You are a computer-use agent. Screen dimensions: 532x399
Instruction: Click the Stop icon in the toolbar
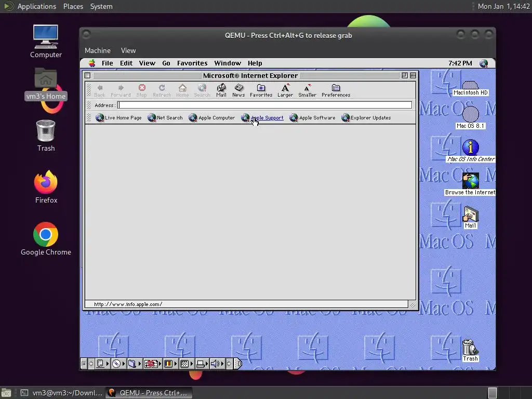coord(142,90)
